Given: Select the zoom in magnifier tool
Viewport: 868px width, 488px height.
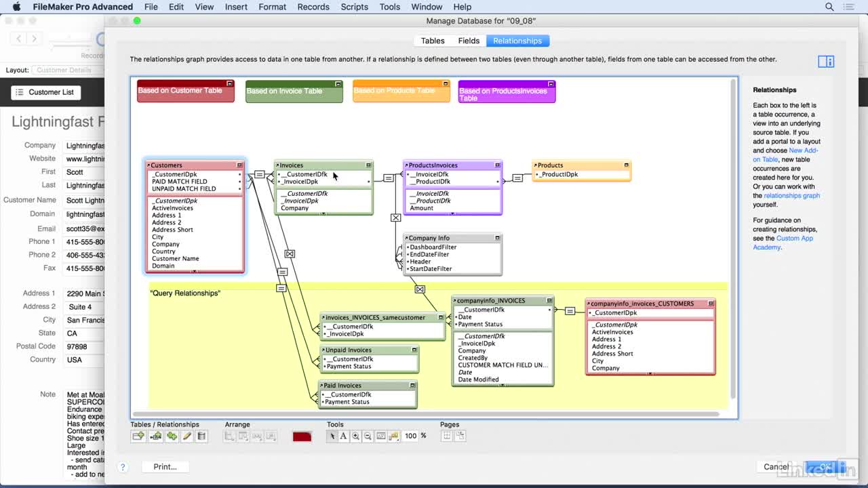Looking at the screenshot, I should [x=355, y=436].
